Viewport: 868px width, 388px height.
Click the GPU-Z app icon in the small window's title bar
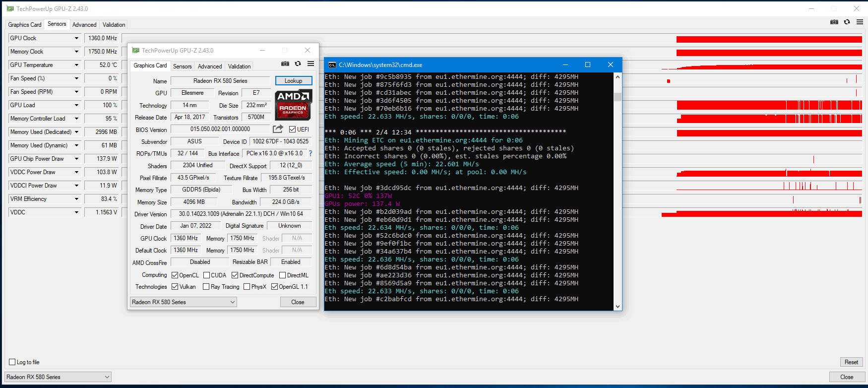coord(135,51)
